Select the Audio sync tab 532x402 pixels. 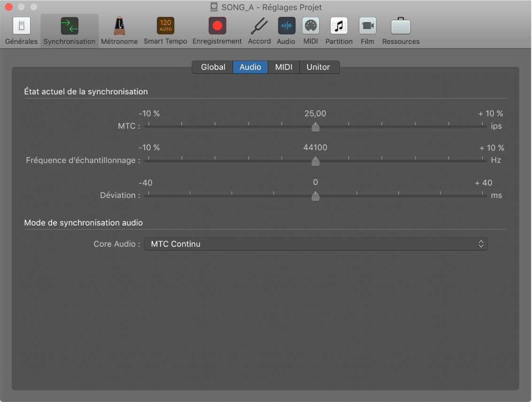250,67
